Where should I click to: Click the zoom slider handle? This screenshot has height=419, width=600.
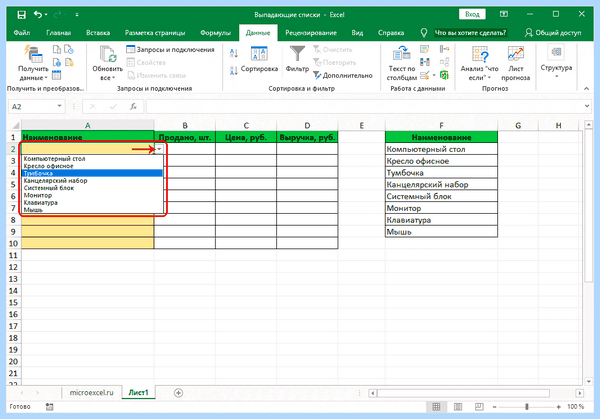(527, 407)
